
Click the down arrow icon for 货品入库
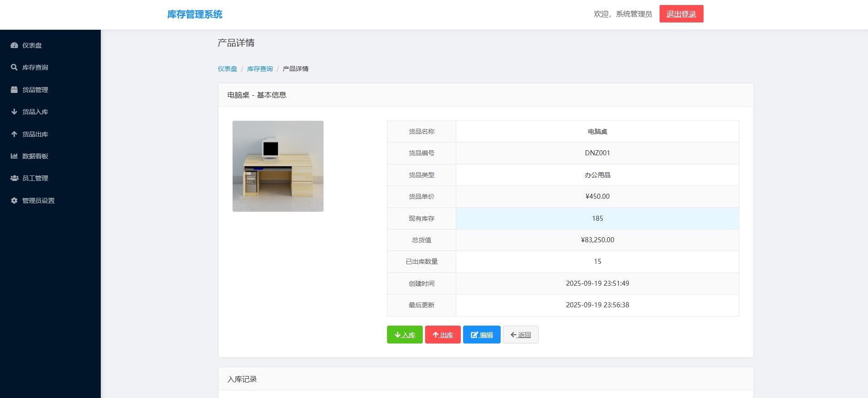[x=14, y=112]
